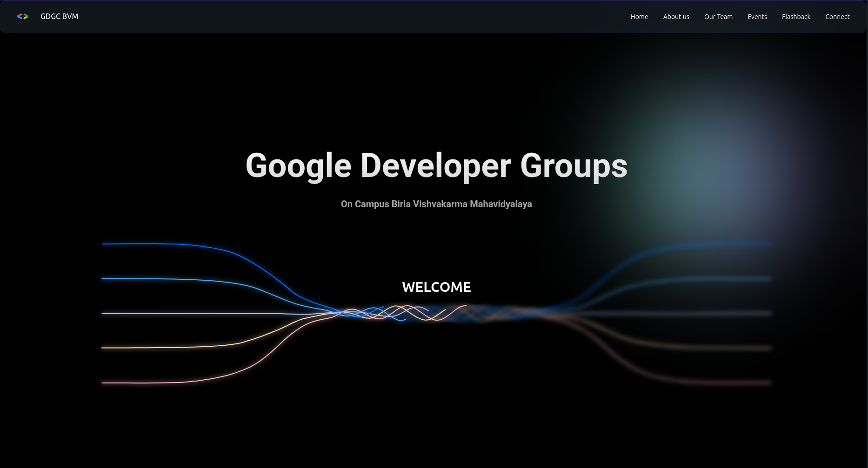
Task: Navigate to the Home page
Action: [x=639, y=16]
